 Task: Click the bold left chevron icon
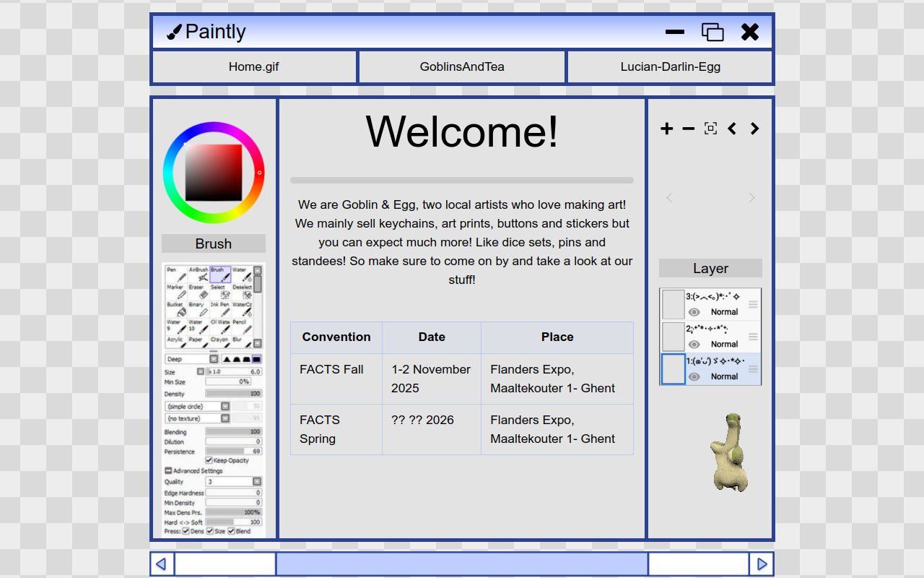tap(732, 129)
